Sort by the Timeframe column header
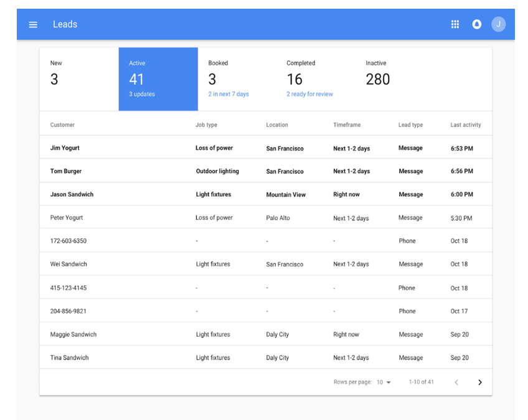This screenshot has width=528, height=420. (x=347, y=125)
